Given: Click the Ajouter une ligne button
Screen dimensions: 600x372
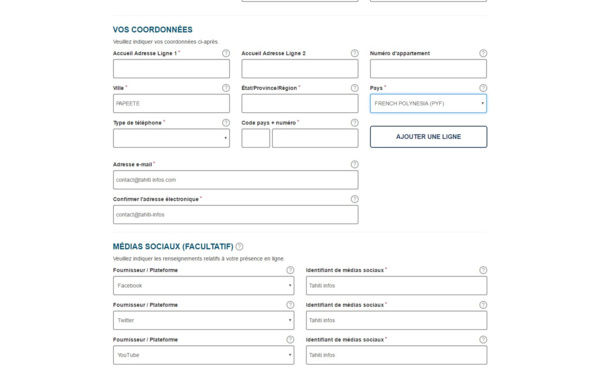Looking at the screenshot, I should point(428,137).
